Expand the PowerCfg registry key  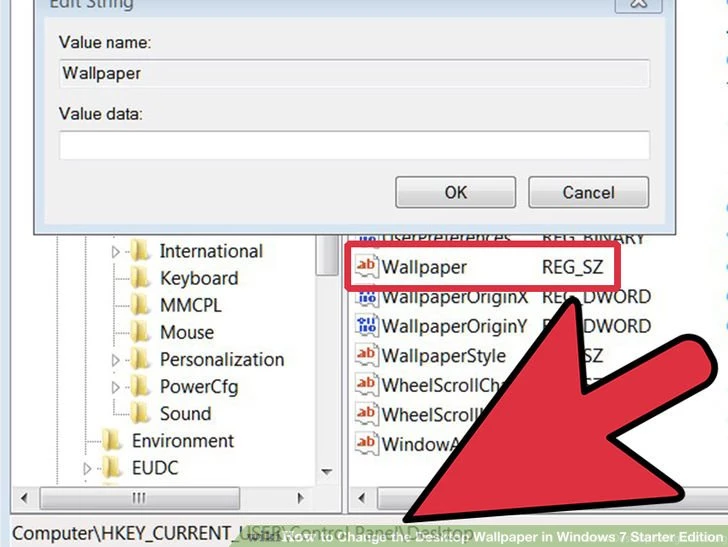116,387
